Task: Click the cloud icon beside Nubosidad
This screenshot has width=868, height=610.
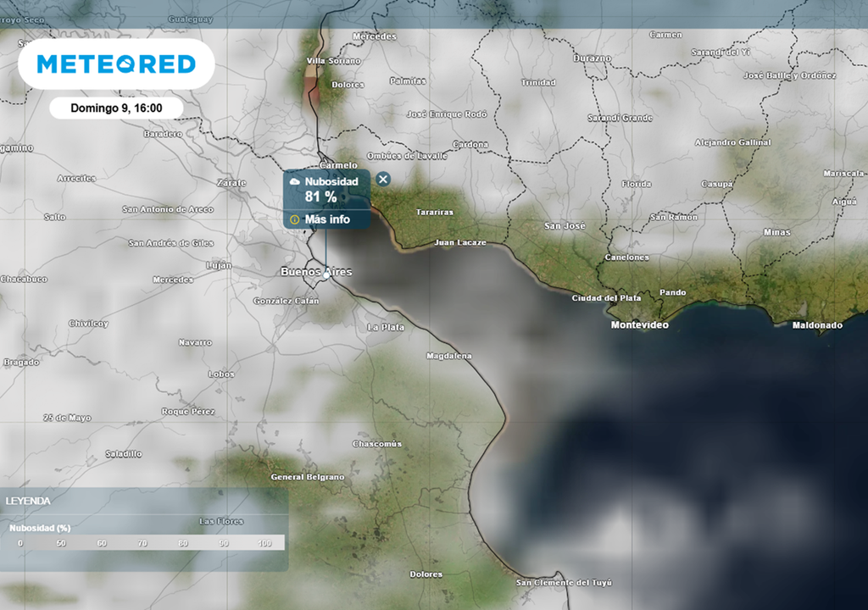Action: tap(294, 181)
